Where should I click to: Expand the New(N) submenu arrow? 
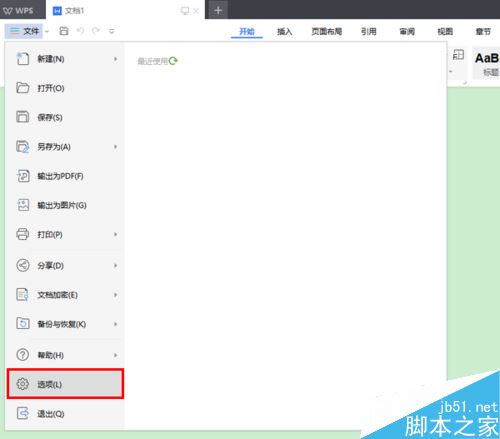(115, 59)
